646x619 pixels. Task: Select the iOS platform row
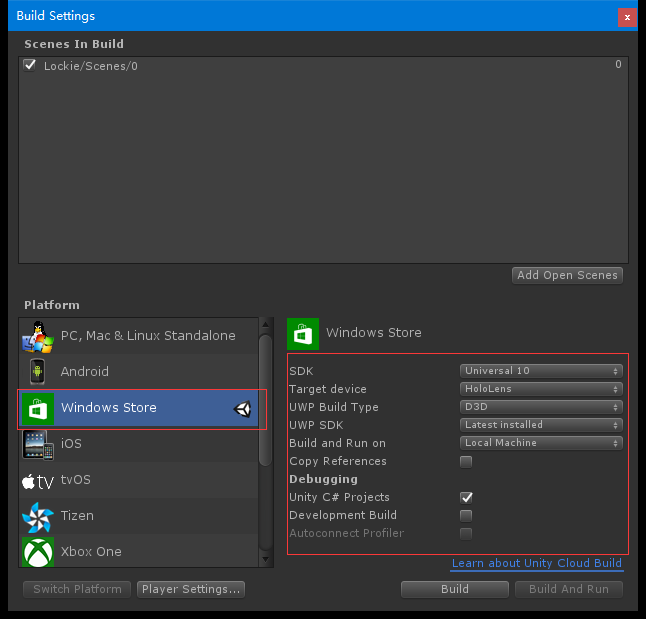139,444
